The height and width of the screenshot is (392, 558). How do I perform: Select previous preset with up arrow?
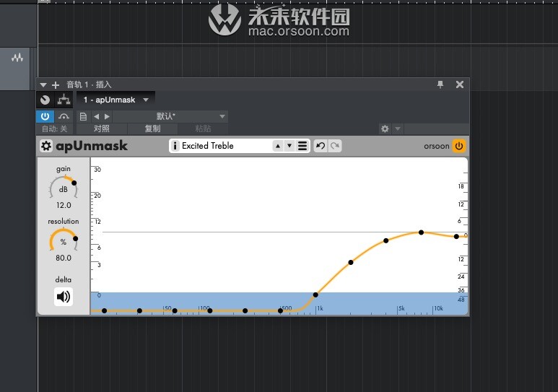pos(278,146)
